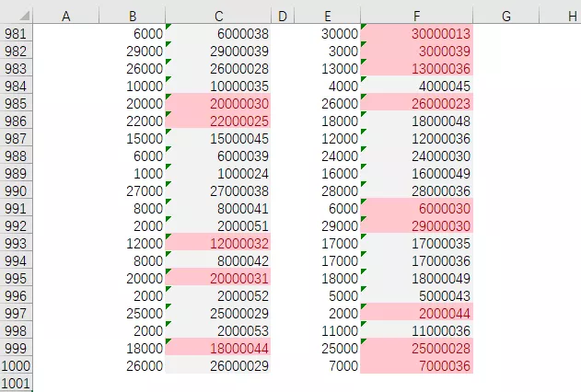Select row 981 header
Image resolution: width=581 pixels, height=392 pixels.
click(x=16, y=34)
